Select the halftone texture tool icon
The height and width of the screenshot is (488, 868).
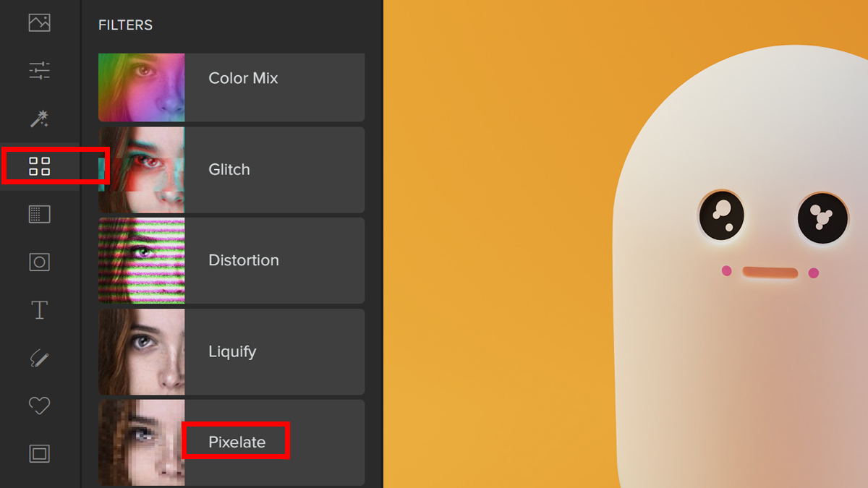[39, 214]
